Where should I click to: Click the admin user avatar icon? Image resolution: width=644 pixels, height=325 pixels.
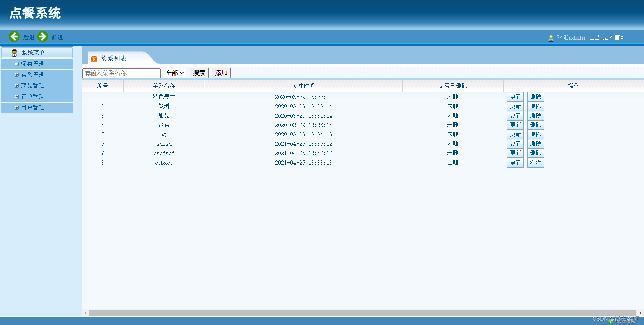551,38
